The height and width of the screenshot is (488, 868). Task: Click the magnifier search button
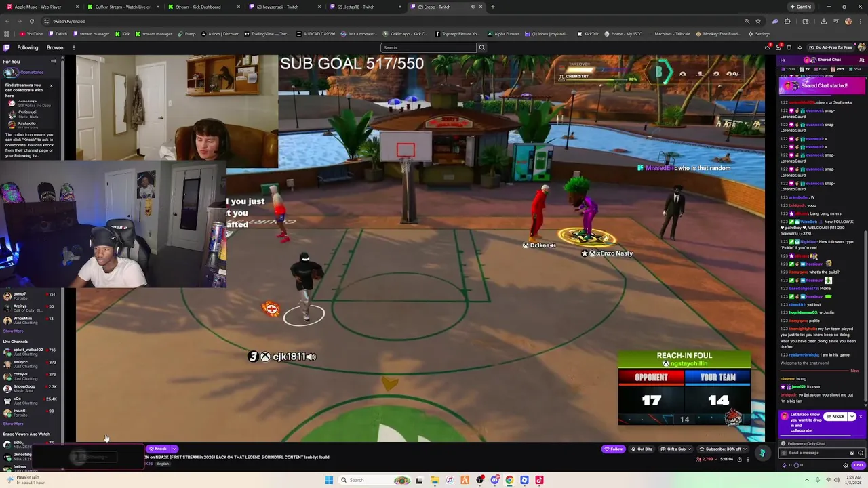[481, 47]
